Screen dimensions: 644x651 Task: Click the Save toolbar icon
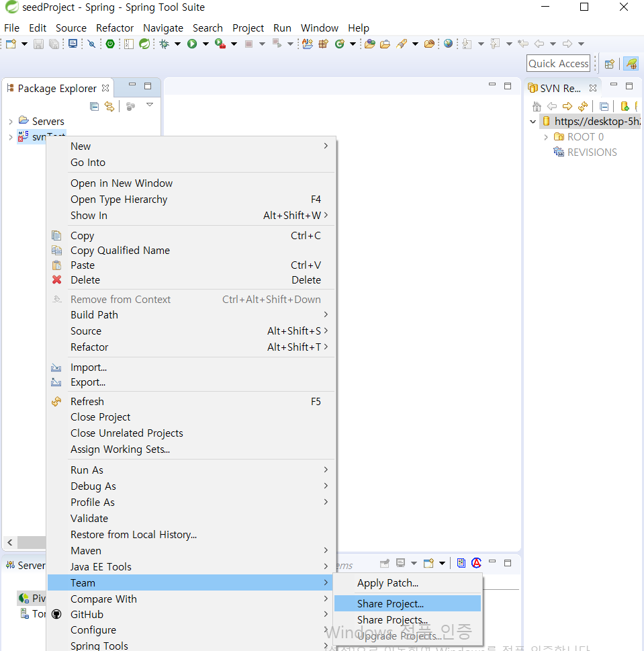coord(38,44)
